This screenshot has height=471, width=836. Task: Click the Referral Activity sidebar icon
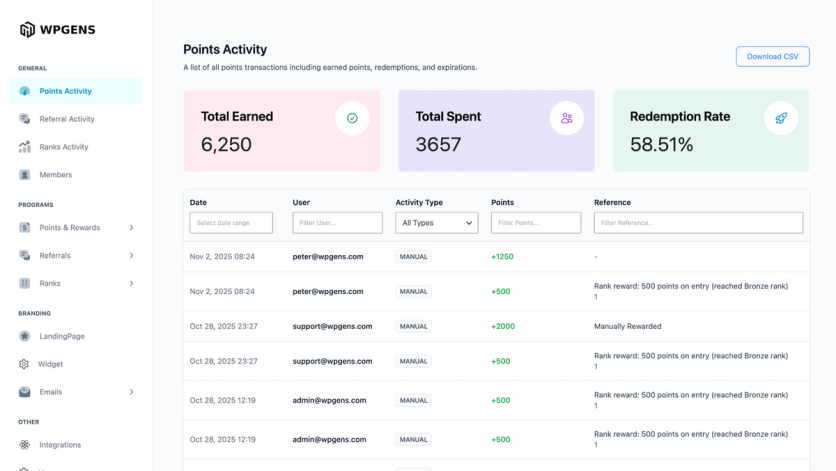point(25,119)
